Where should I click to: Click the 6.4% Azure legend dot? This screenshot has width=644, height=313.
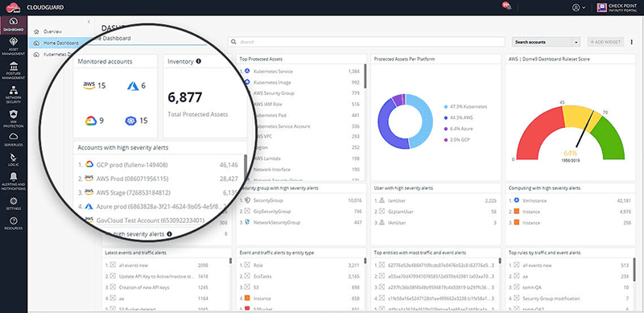446,129
